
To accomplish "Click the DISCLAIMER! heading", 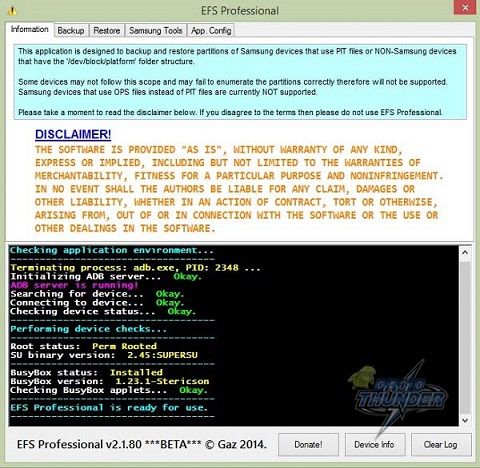I will point(73,134).
